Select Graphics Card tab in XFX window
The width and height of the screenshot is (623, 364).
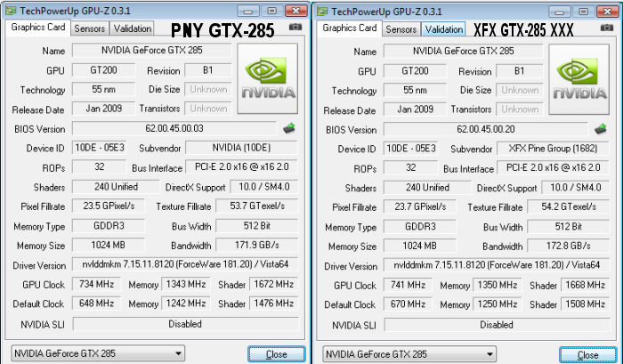click(x=349, y=28)
